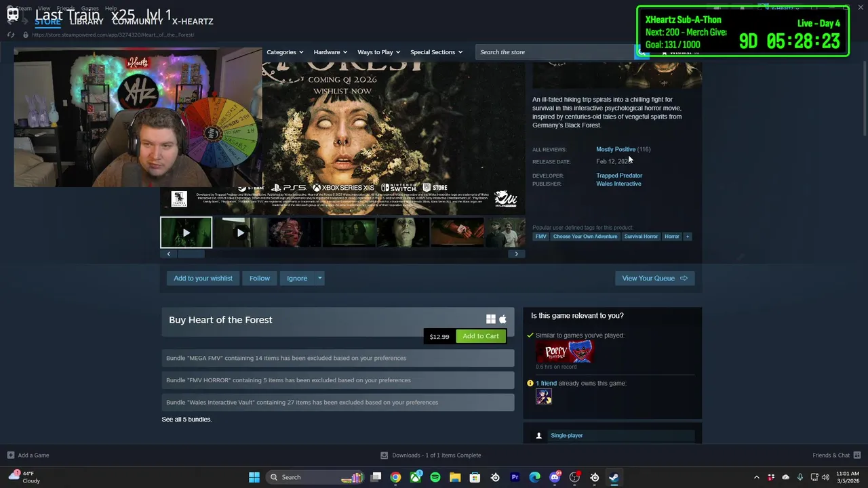This screenshot has height=488, width=868.
Task: Open the Poppy Playtime game thumbnail
Action: [564, 352]
